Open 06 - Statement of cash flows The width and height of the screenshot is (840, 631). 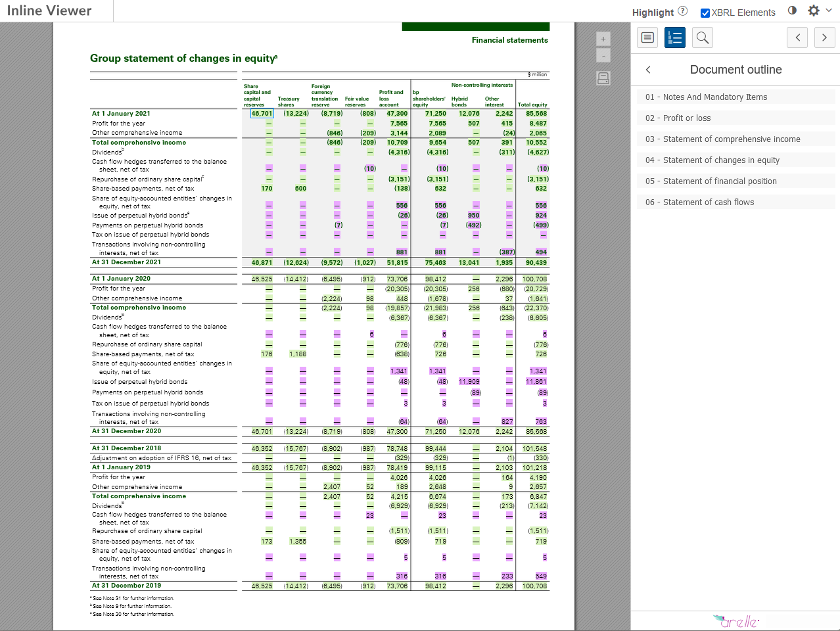[x=736, y=202]
